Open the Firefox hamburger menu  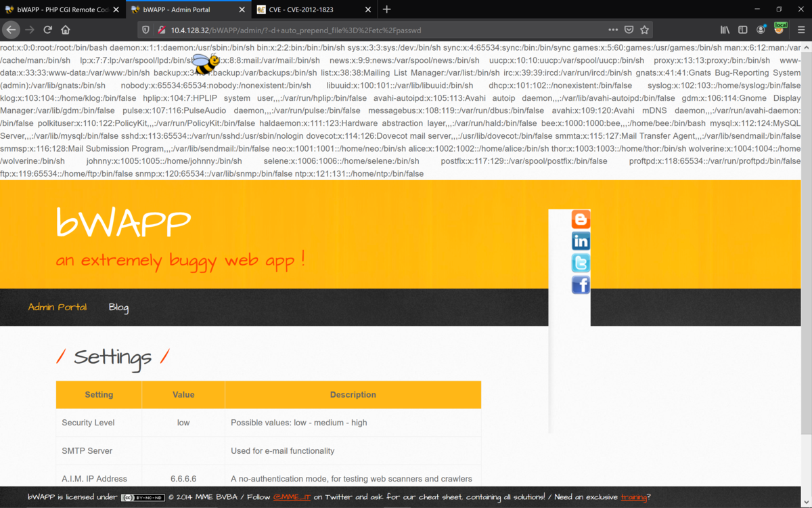coord(801,30)
